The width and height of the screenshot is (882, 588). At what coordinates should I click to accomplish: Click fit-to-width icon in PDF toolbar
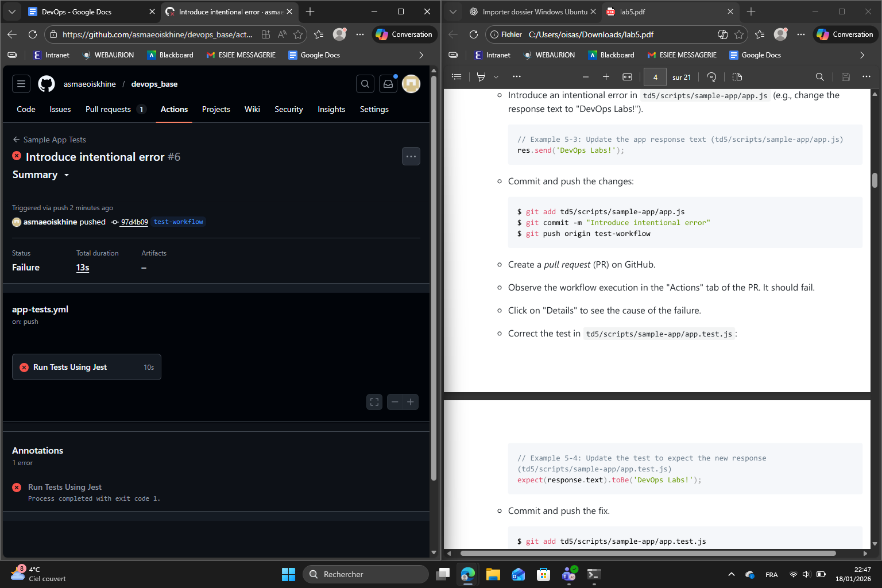coord(627,76)
